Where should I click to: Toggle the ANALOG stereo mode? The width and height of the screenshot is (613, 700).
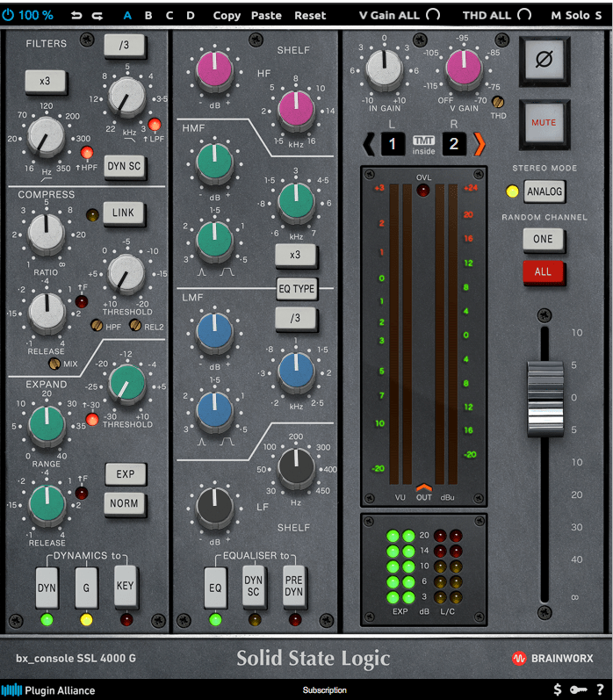(x=544, y=191)
